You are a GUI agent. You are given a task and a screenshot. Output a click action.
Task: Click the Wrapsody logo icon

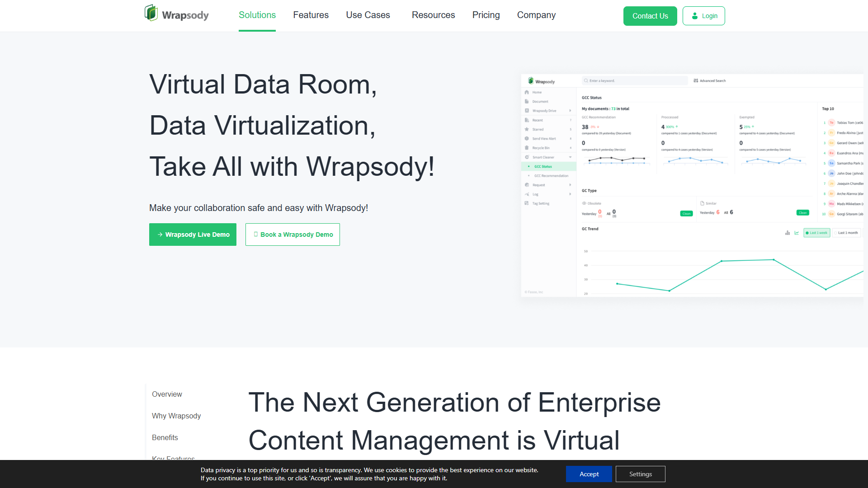(151, 13)
